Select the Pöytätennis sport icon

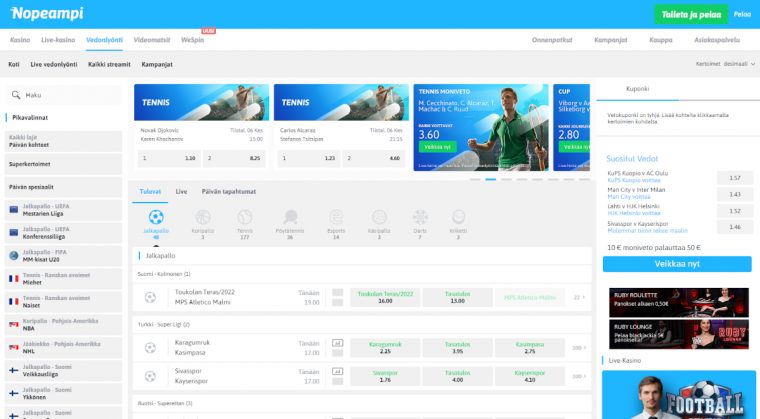tap(290, 217)
